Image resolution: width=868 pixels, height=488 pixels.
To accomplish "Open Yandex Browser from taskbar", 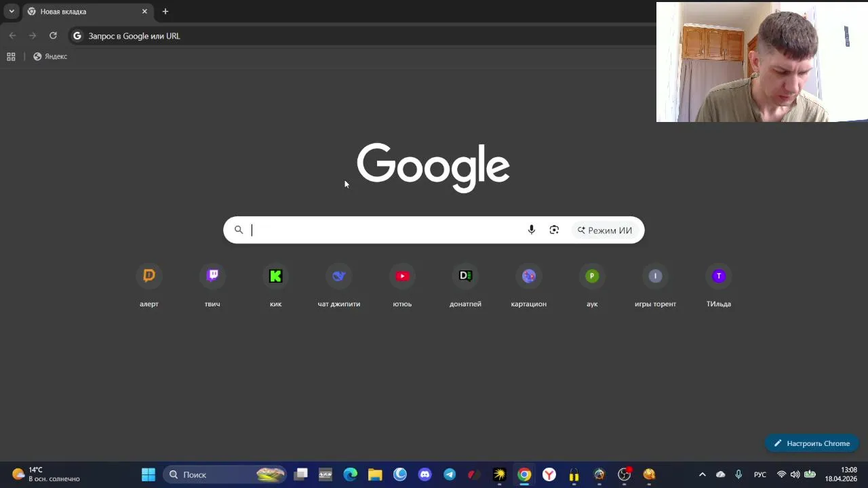I will pos(549,474).
